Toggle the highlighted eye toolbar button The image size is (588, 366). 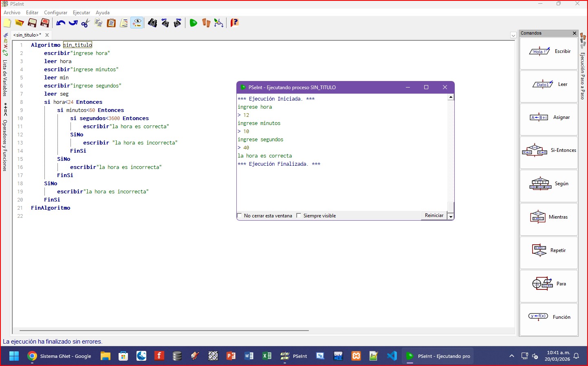click(x=137, y=23)
